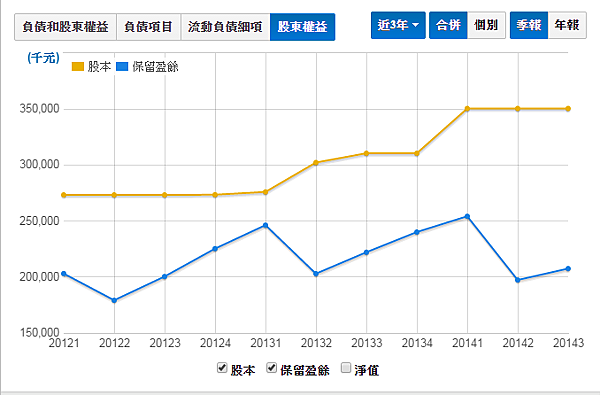
Task: Click 股本 data point at 20133
Action: [x=366, y=153]
